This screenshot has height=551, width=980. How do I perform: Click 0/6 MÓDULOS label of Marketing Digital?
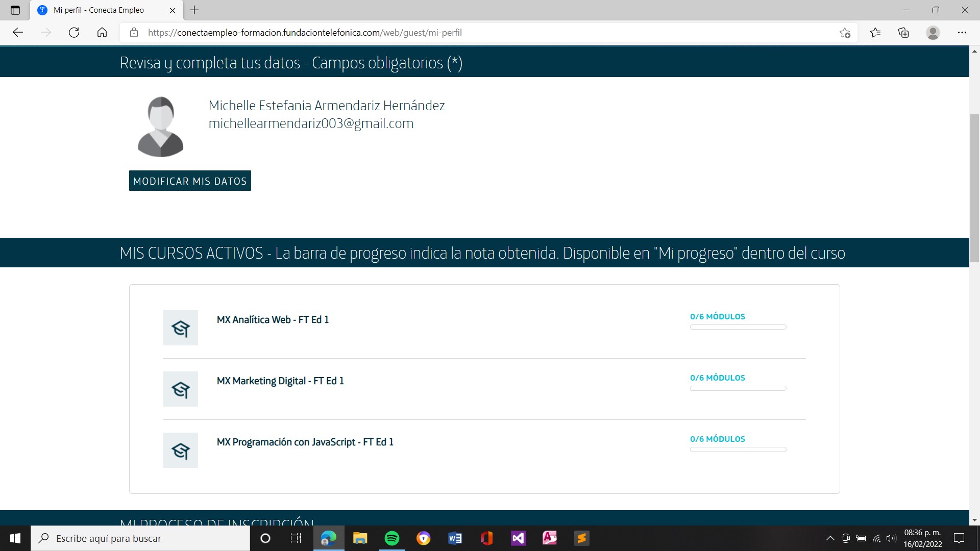(718, 378)
